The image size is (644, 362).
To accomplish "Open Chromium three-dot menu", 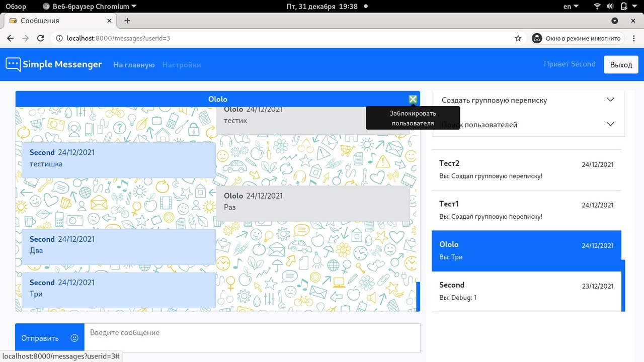I will click(x=633, y=38).
